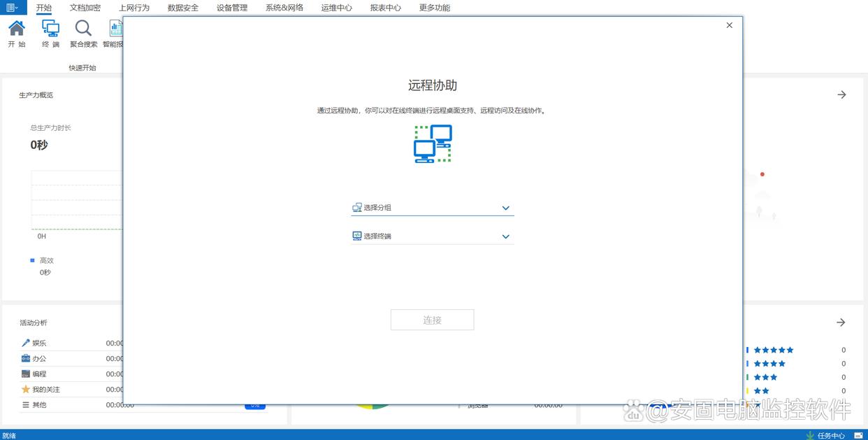This screenshot has height=440, width=868.
Task: Open the 更多功能 menu tab
Action: point(435,8)
